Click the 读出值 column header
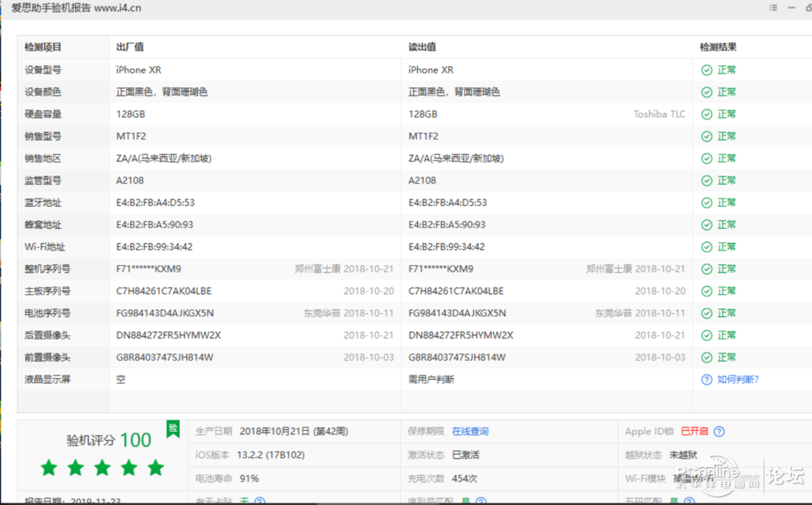Screen dimensions: 812x505 [x=422, y=47]
